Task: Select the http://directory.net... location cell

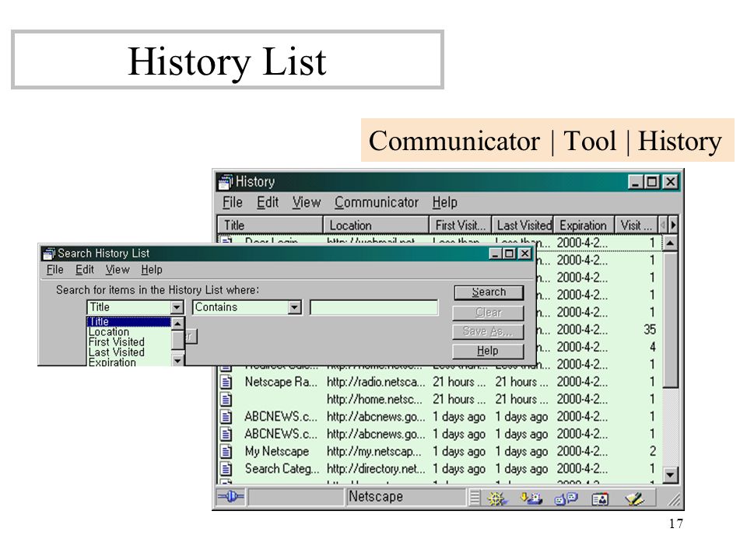Action: (376, 469)
